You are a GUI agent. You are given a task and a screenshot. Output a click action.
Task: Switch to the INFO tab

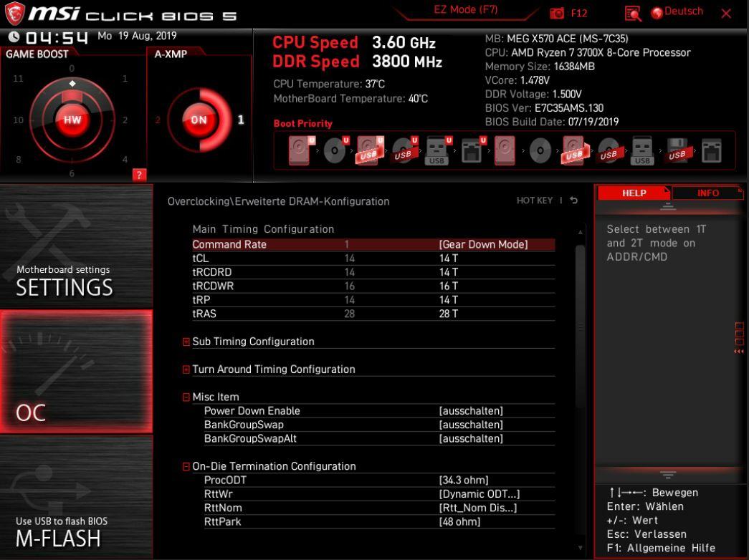(x=707, y=193)
